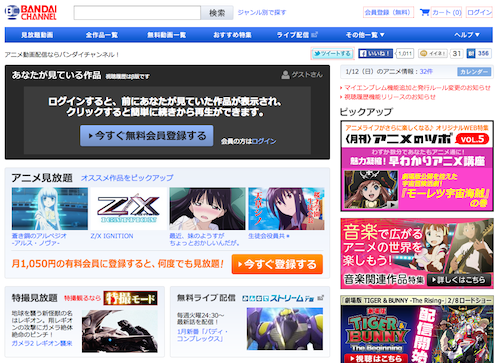The width and height of the screenshot is (500, 363).
Task: Open the Z/X IGNITION logo thumbnail
Action: click(x=129, y=209)
